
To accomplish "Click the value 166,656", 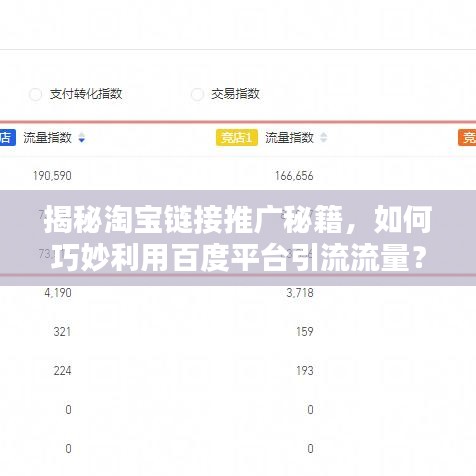I will 294,176.
